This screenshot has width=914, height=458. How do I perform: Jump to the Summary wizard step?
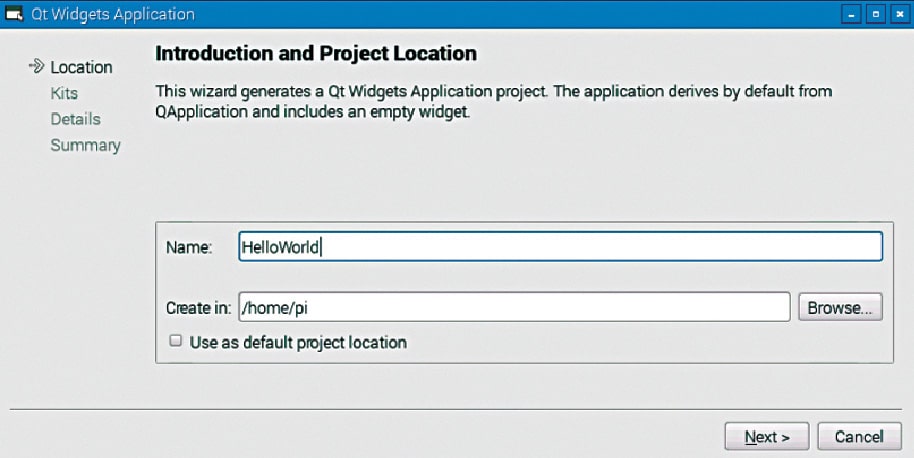85,145
